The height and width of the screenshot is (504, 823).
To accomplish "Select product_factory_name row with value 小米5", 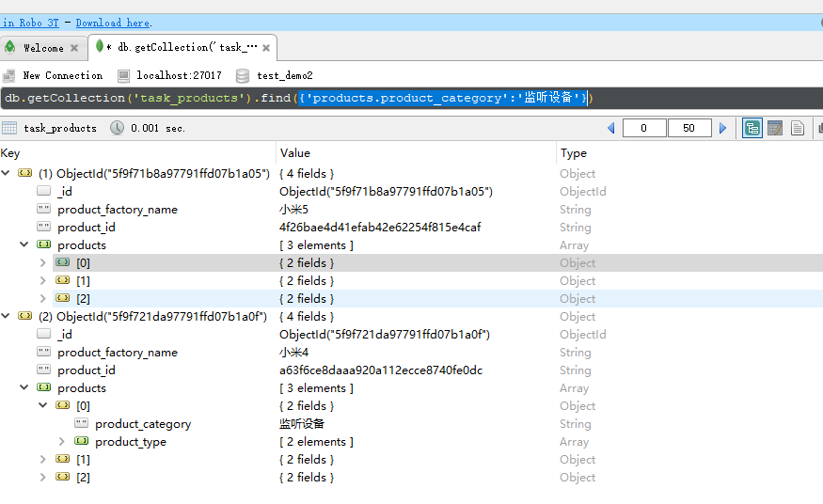I will 412,210.
